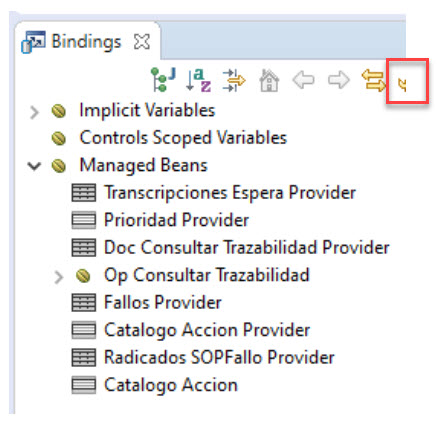Viewport: 437px width, 435px height.
Task: Sort bindings alphabetically with the a-z icon
Action: [198, 80]
